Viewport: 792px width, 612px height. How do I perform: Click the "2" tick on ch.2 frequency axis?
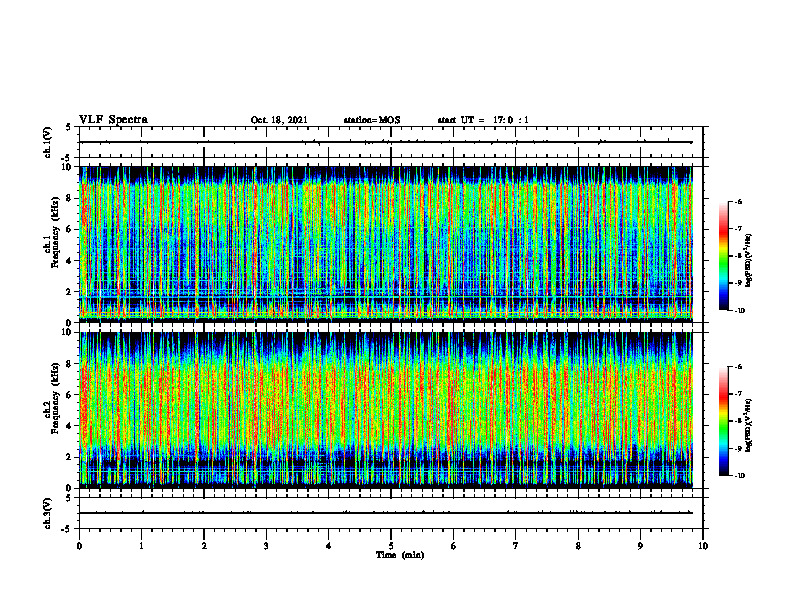coord(70,457)
